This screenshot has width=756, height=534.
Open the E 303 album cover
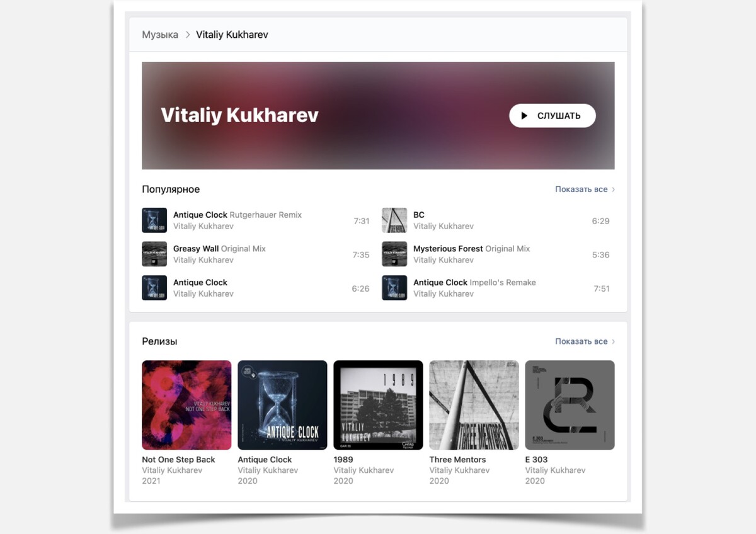click(x=570, y=405)
